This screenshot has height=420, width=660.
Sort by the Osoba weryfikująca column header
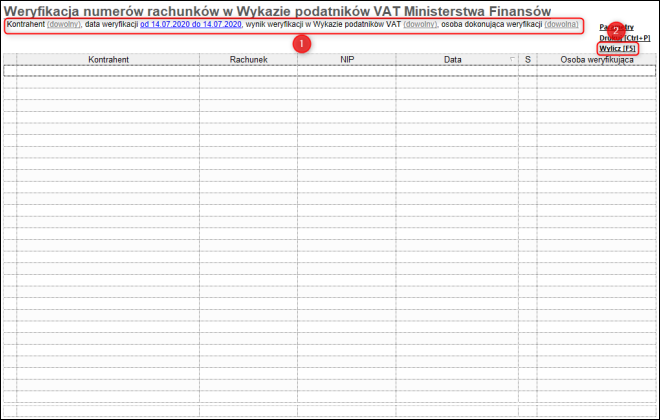click(x=596, y=59)
